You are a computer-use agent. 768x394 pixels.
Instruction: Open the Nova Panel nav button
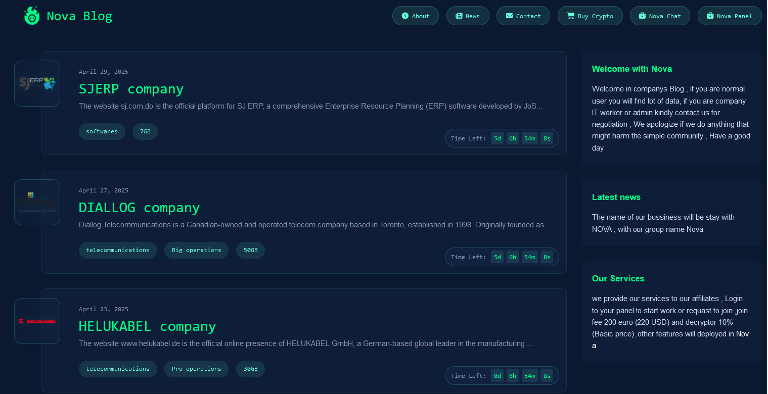point(729,16)
